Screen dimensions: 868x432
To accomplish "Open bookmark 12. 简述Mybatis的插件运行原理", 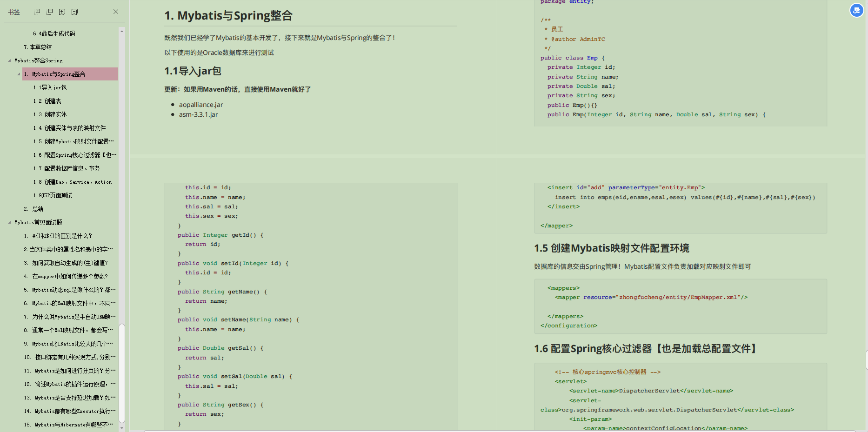I will coord(70,384).
